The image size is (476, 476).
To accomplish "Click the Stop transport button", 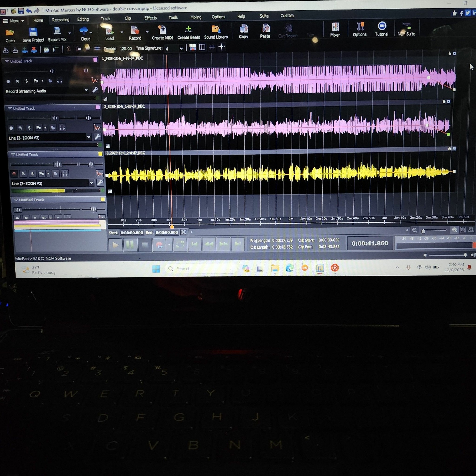I will pos(145,244).
